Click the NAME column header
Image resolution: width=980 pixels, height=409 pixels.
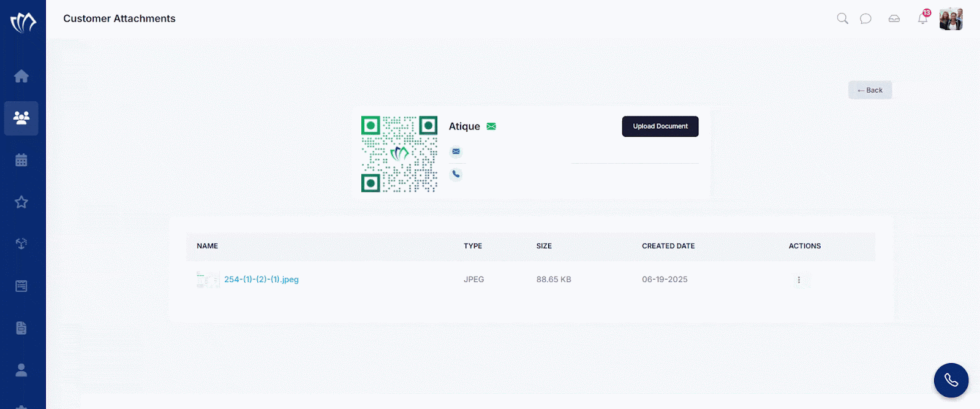(x=208, y=246)
